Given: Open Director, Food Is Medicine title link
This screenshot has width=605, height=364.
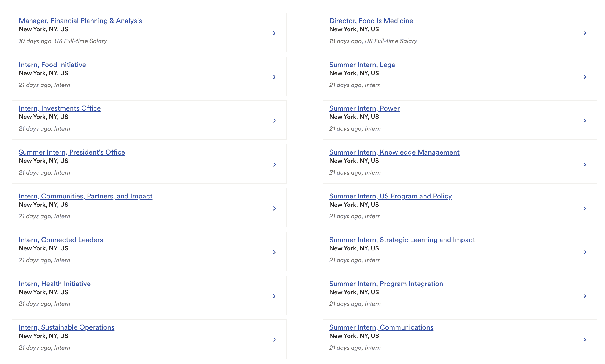Looking at the screenshot, I should [x=371, y=21].
